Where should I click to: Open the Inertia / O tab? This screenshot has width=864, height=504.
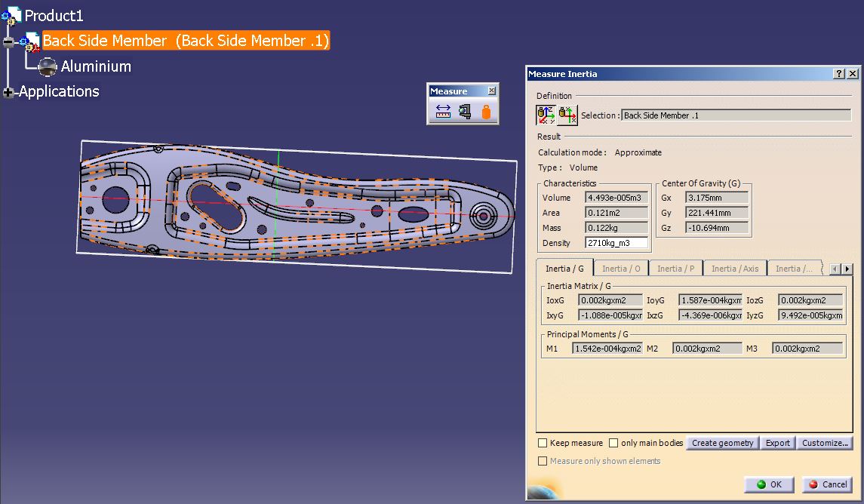pos(621,269)
